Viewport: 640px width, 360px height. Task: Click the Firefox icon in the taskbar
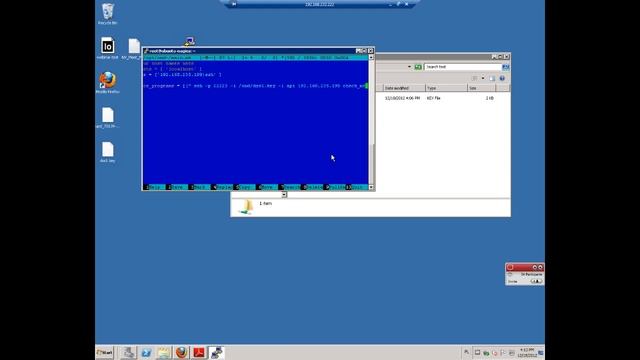(x=182, y=352)
